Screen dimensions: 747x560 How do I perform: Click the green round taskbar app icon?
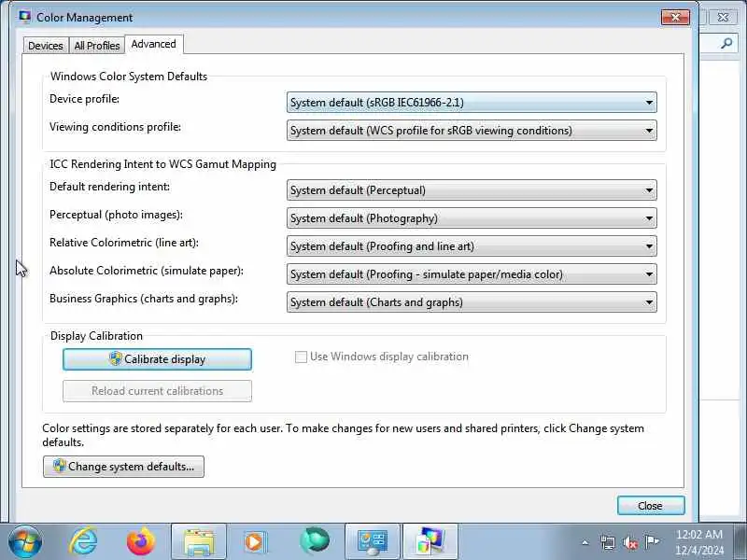pyautogui.click(x=315, y=540)
